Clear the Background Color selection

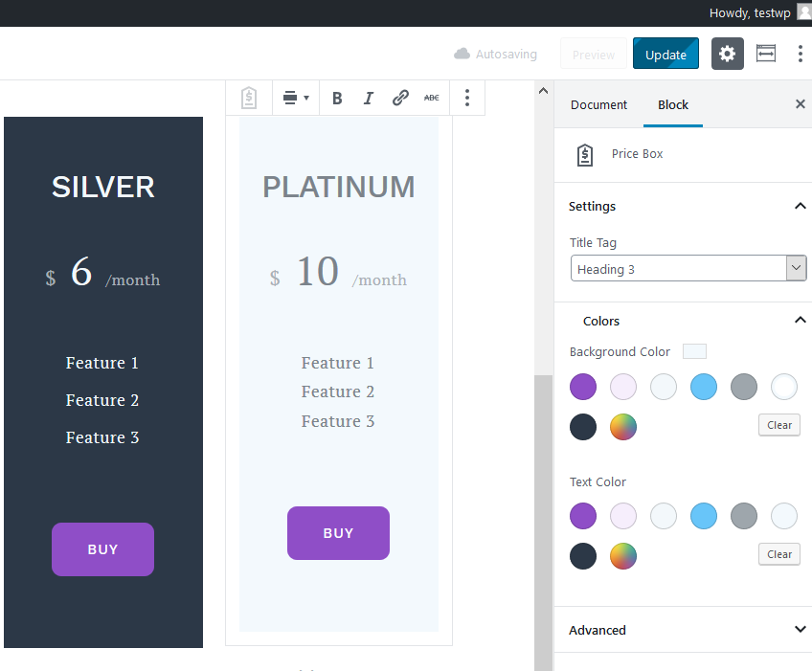pyautogui.click(x=778, y=425)
